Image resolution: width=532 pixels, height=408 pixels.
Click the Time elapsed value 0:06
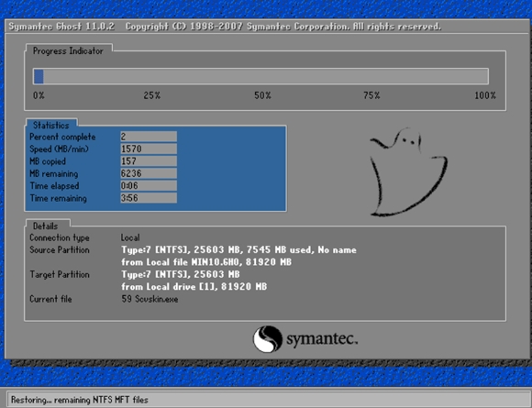149,185
